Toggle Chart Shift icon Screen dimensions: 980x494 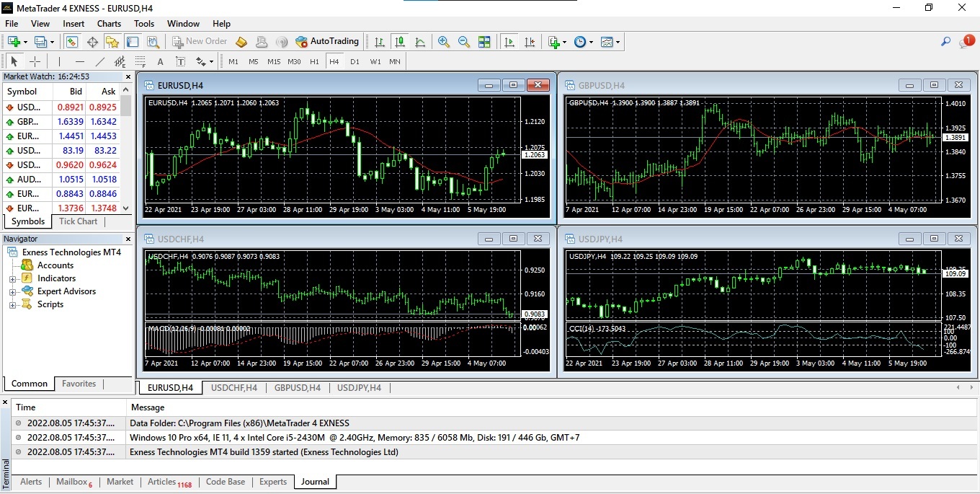530,42
